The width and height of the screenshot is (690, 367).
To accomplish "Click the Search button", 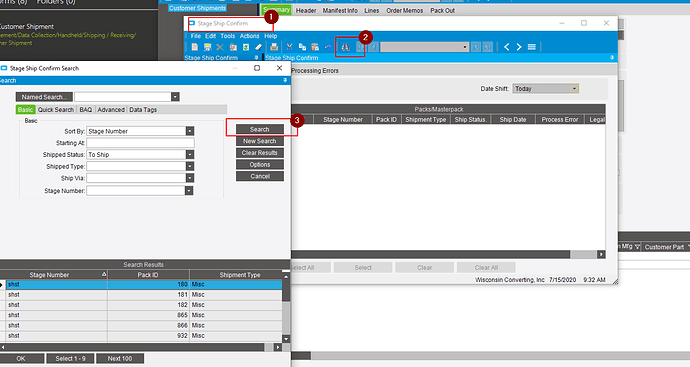I will pos(260,129).
